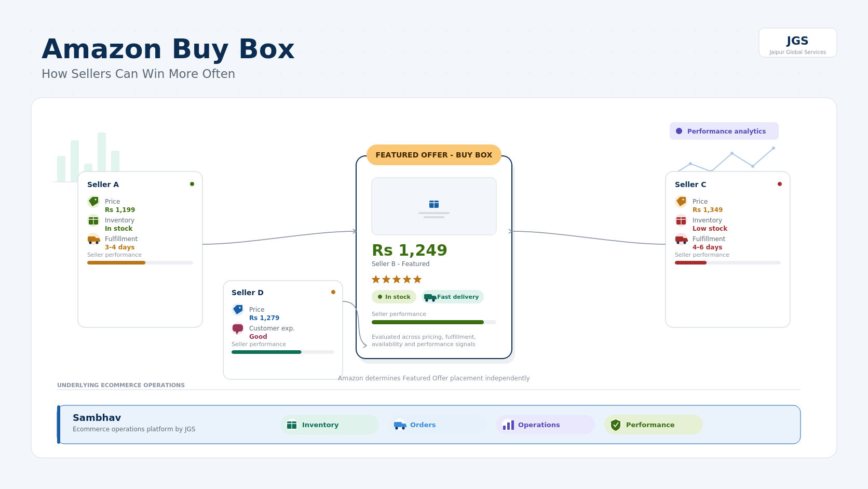The height and width of the screenshot is (489, 868).
Task: Click the Performance analytics badge
Action: coord(724,131)
